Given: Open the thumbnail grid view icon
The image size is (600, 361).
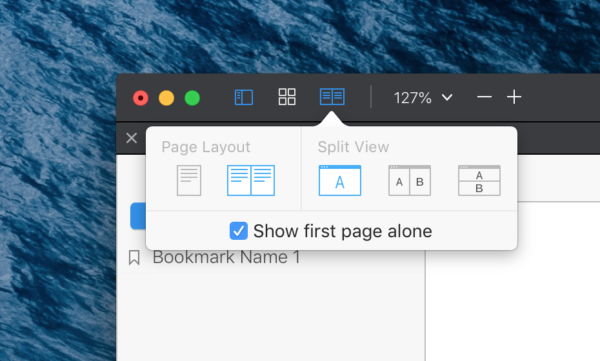Looking at the screenshot, I should [x=287, y=97].
